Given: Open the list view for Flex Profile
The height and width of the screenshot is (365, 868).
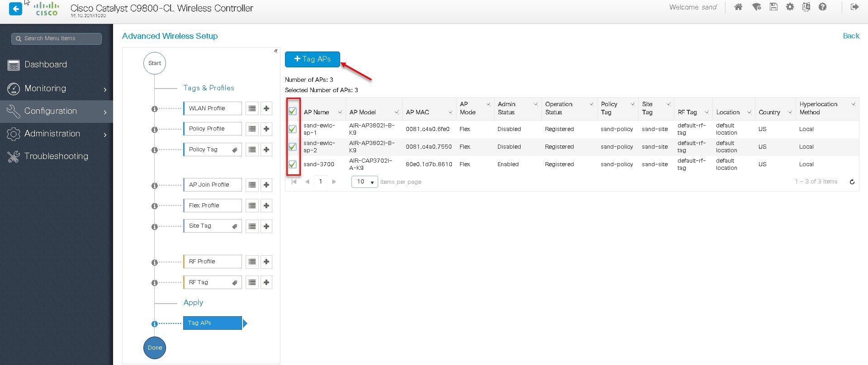Looking at the screenshot, I should (252, 206).
